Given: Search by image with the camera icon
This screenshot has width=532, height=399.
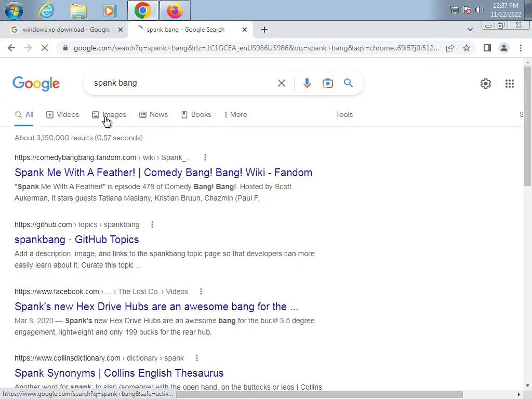Looking at the screenshot, I should [327, 83].
